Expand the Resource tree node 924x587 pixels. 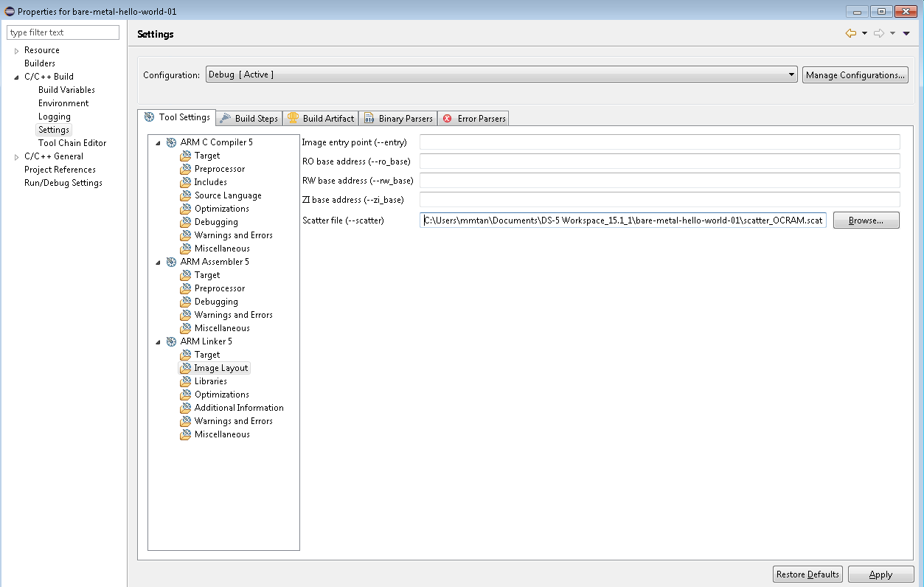coord(16,51)
